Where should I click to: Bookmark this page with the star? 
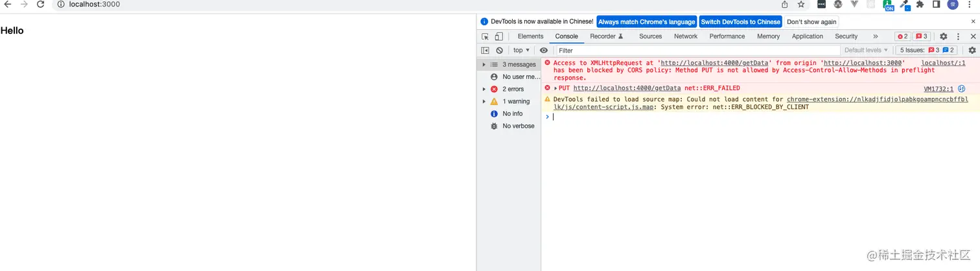click(x=801, y=4)
